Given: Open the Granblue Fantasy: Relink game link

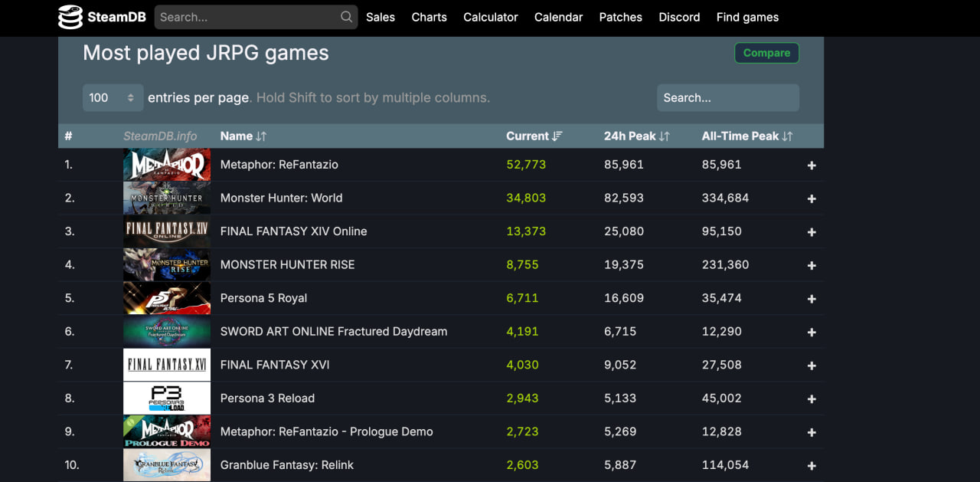Looking at the screenshot, I should (x=287, y=465).
